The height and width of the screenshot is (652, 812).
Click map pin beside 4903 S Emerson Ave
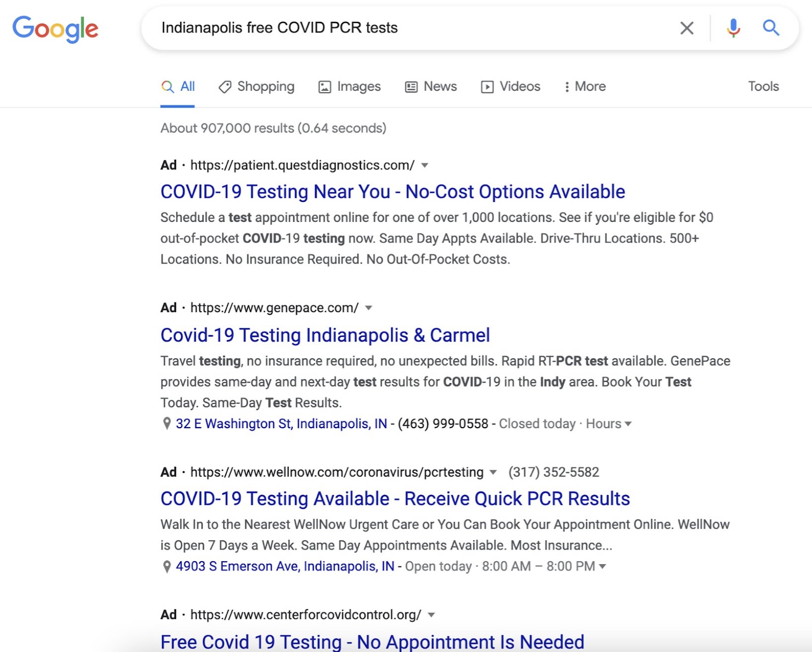(166, 566)
